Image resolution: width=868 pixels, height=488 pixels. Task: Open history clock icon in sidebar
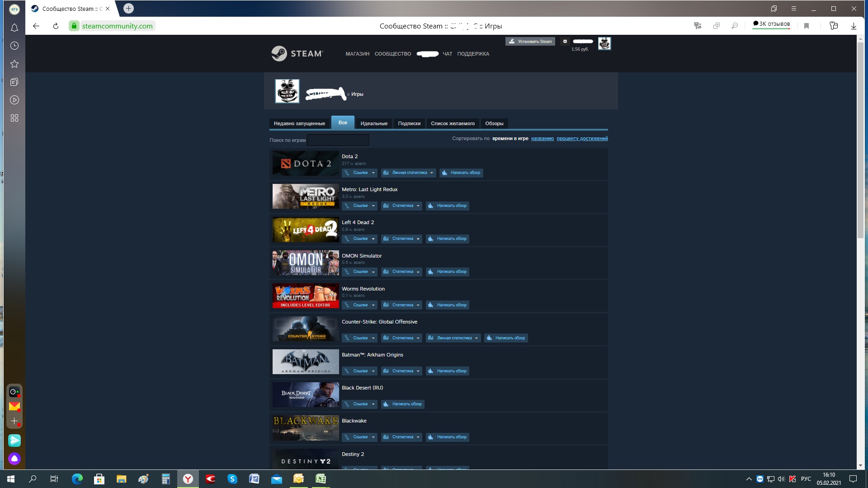(14, 46)
